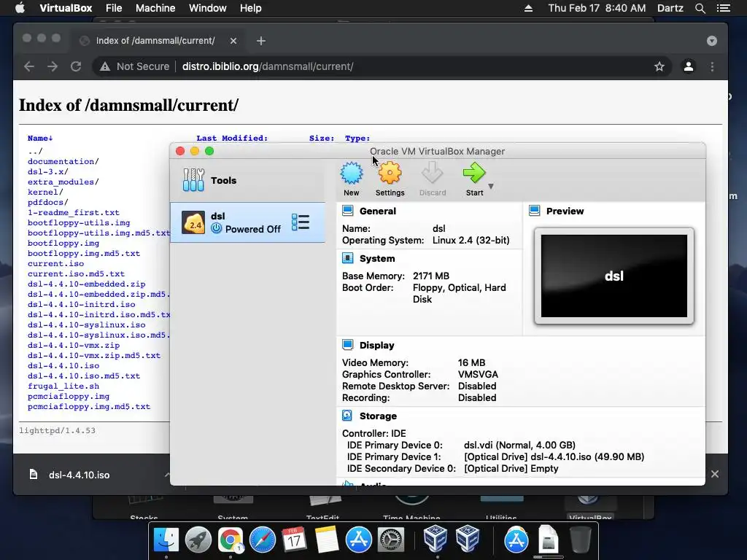Open the Machine menu
Screen dimensions: 747x560
click(155, 8)
